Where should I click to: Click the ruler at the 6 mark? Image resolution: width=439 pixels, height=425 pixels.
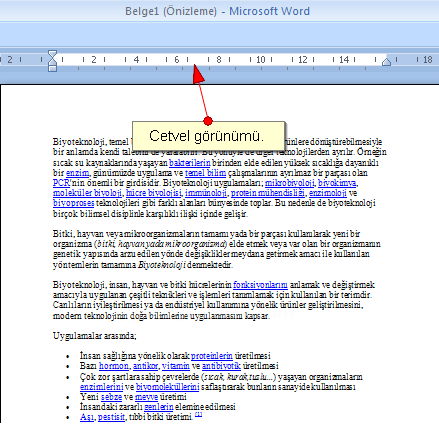point(177,60)
